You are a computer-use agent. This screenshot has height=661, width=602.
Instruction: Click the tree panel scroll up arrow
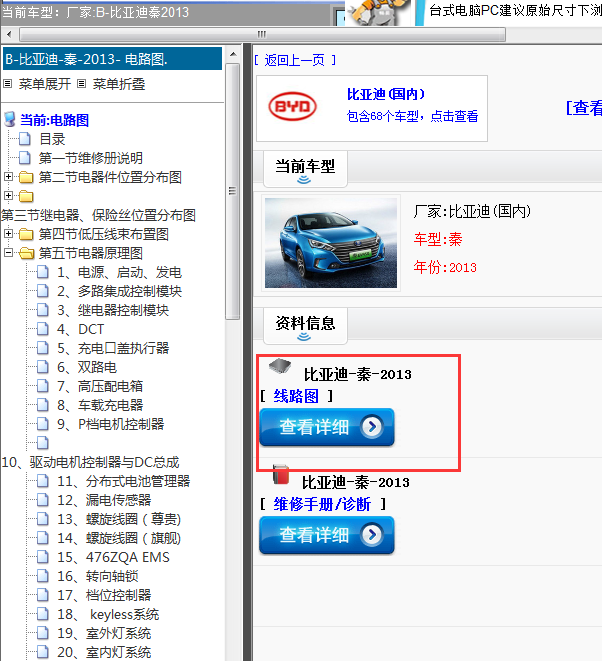[233, 54]
